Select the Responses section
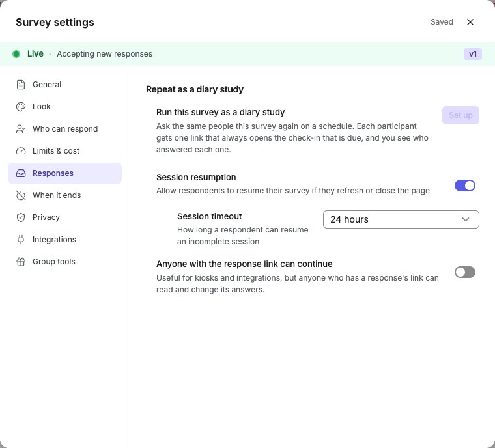 64,173
